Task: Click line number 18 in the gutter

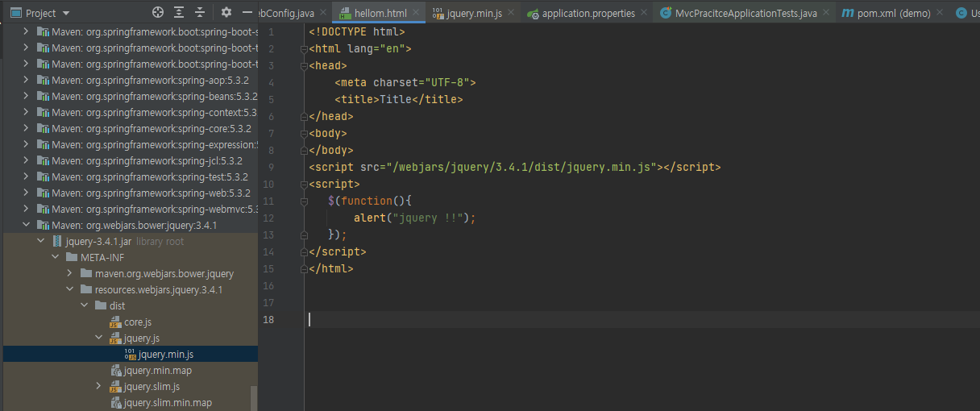Action: (268, 320)
